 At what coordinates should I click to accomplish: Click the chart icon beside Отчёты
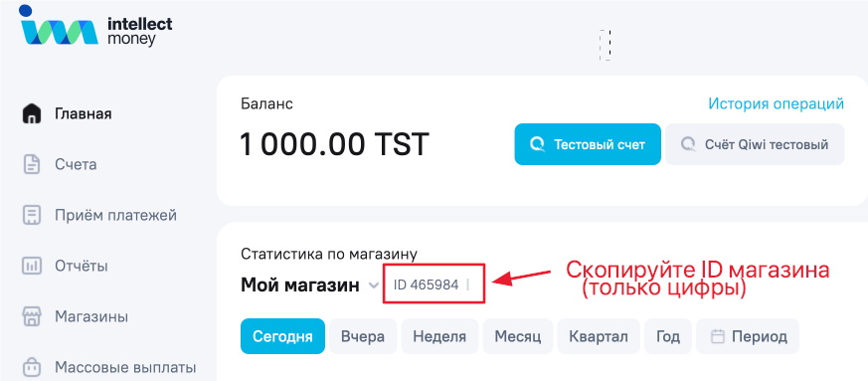(32, 266)
